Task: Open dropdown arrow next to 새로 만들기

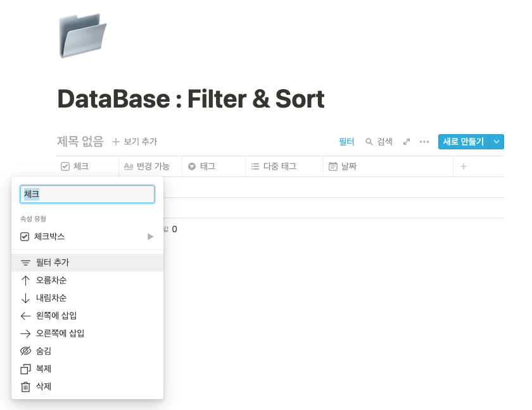Action: click(x=497, y=142)
